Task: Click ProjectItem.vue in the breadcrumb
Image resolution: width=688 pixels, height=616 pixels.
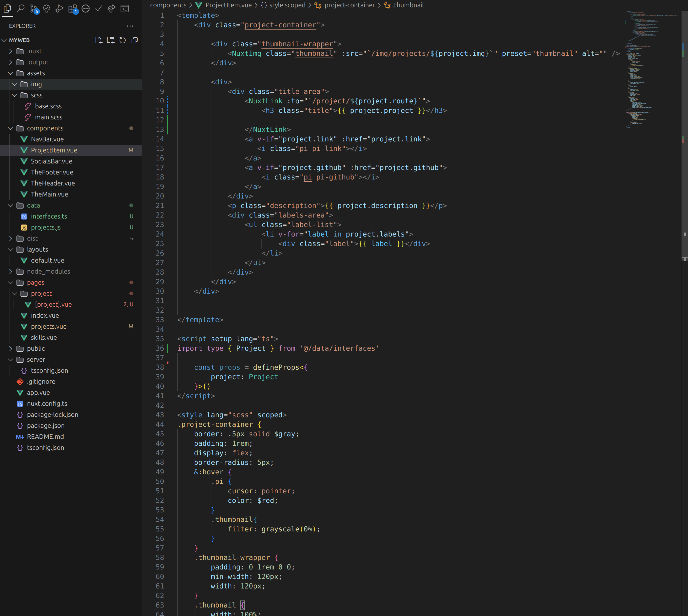Action: click(228, 5)
